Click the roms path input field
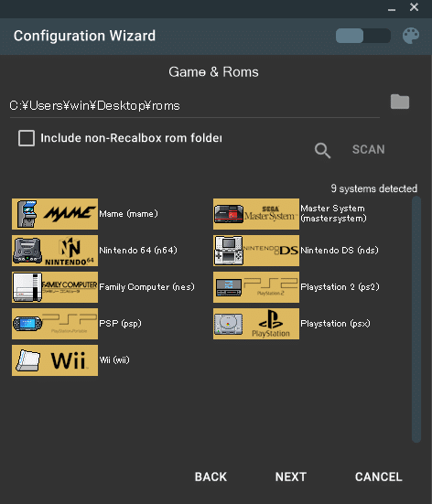432x504 pixels. pos(195,106)
